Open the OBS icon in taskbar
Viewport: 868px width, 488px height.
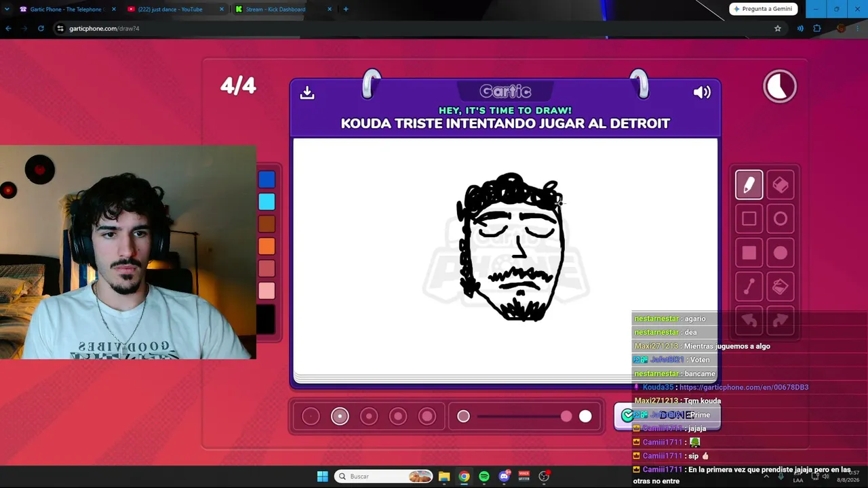click(x=544, y=476)
